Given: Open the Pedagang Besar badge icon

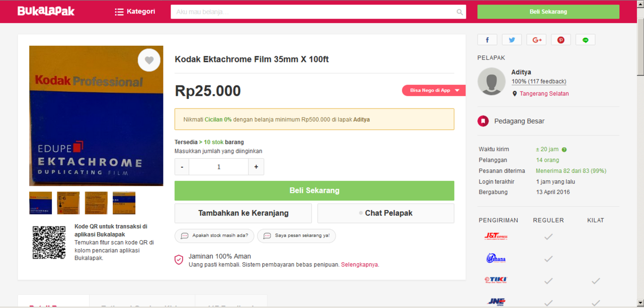Looking at the screenshot, I should point(483,121).
